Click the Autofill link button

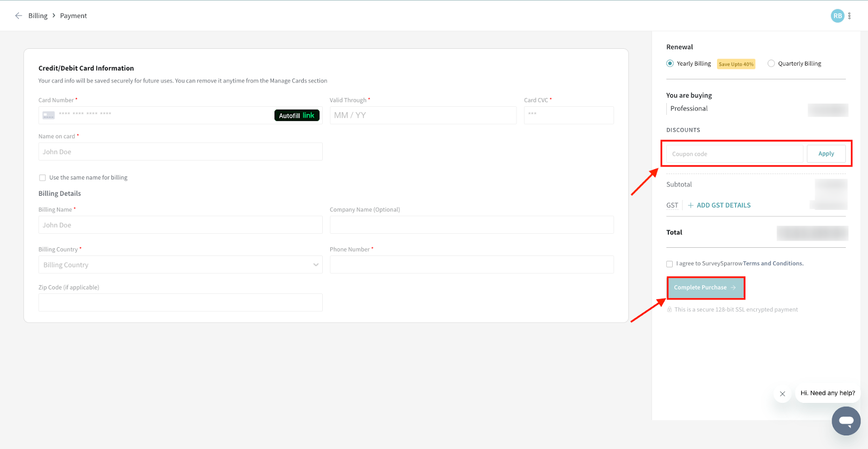pos(297,116)
